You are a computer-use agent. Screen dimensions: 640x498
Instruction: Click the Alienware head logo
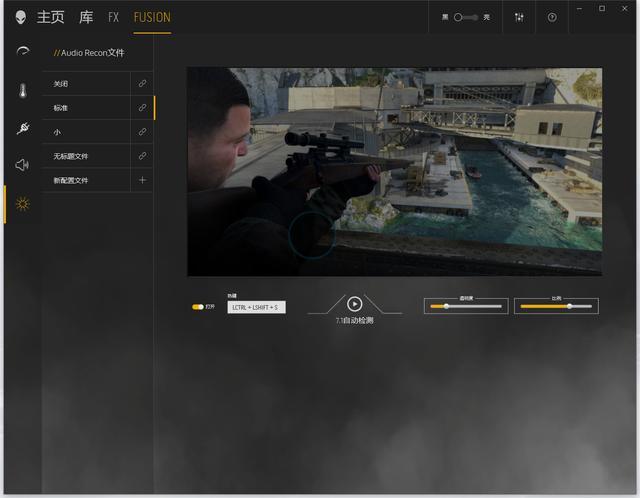(20, 17)
